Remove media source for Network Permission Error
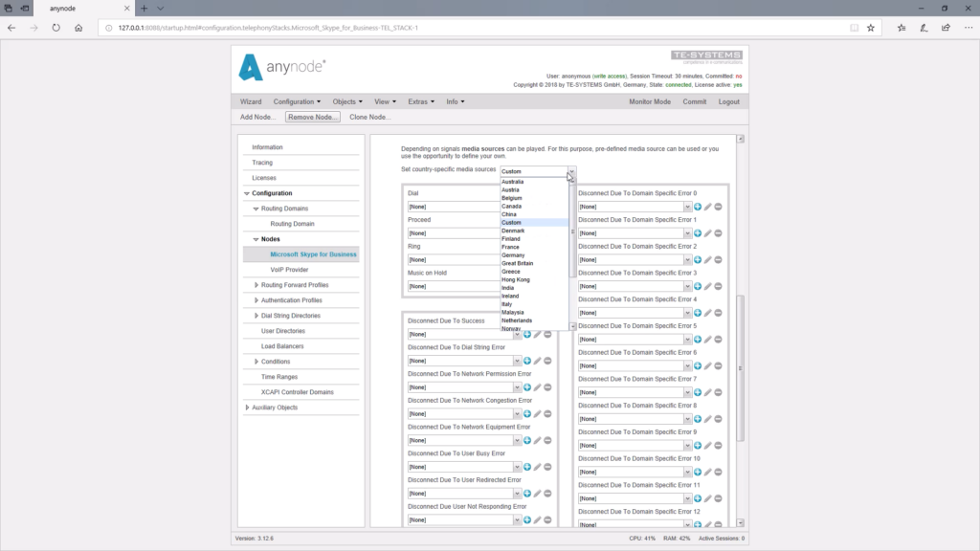Image resolution: width=980 pixels, height=551 pixels. [x=547, y=387]
